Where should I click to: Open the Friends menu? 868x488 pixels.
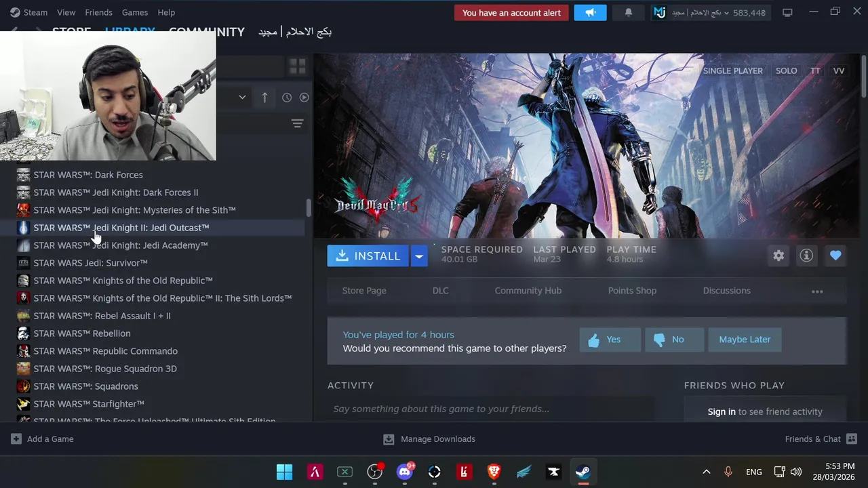(x=99, y=12)
